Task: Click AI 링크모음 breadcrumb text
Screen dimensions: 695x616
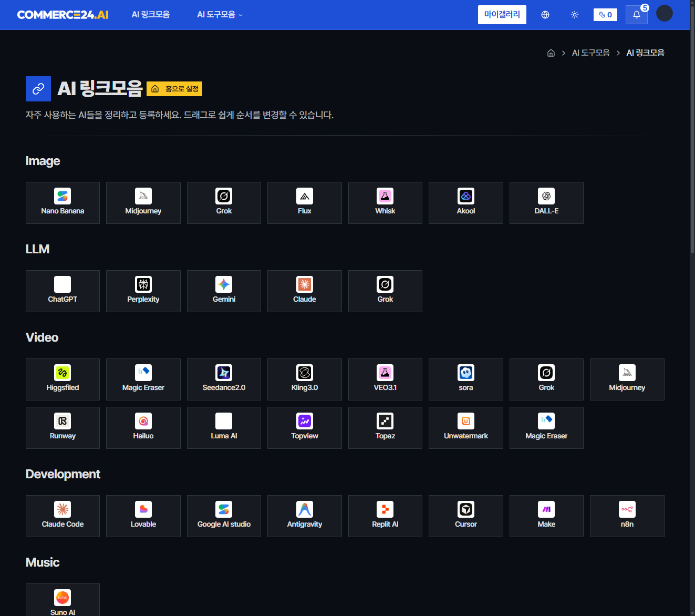Action: (x=646, y=53)
